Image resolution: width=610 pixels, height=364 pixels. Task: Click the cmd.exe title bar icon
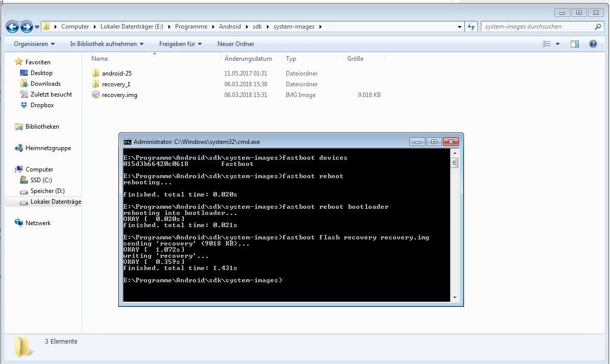pos(127,142)
